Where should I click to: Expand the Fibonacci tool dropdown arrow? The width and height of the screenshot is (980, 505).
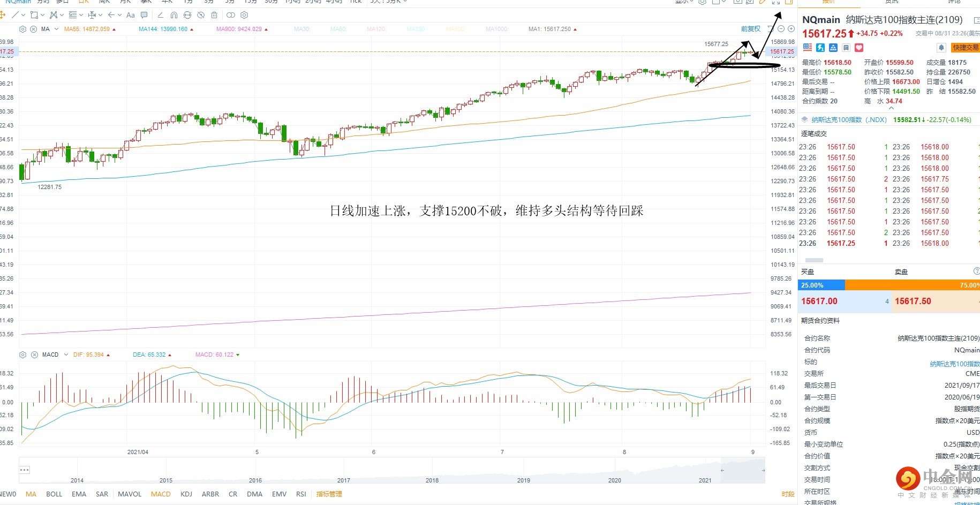tap(81, 15)
